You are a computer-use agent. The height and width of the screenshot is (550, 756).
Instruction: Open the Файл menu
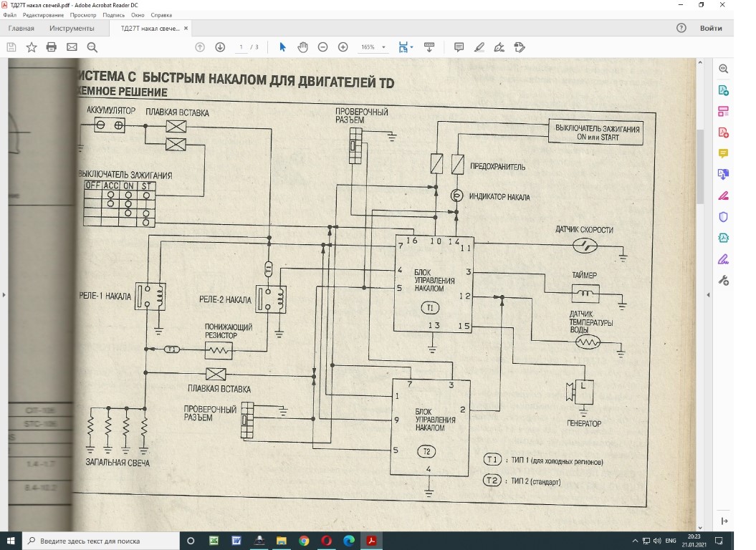(x=9, y=15)
